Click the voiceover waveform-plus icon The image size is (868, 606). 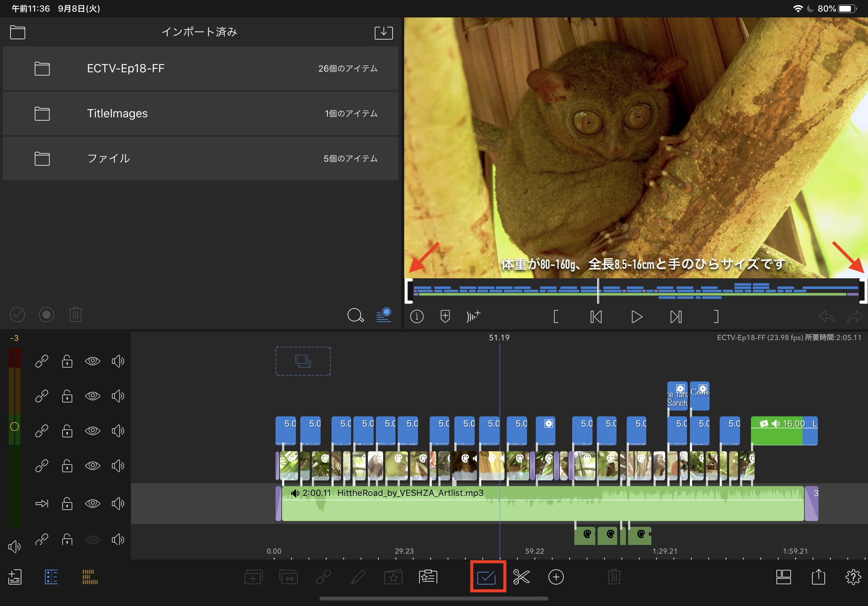473,316
